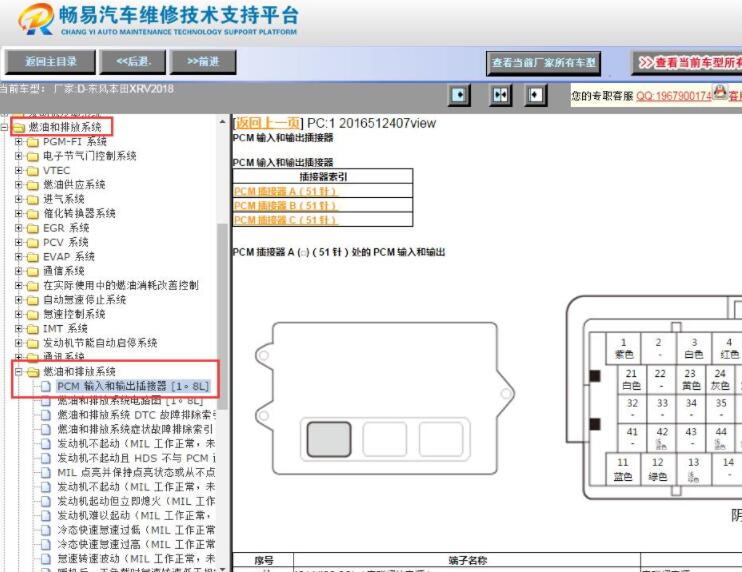Select the 自动怠速停止系统 folder icon

pyautogui.click(x=33, y=300)
